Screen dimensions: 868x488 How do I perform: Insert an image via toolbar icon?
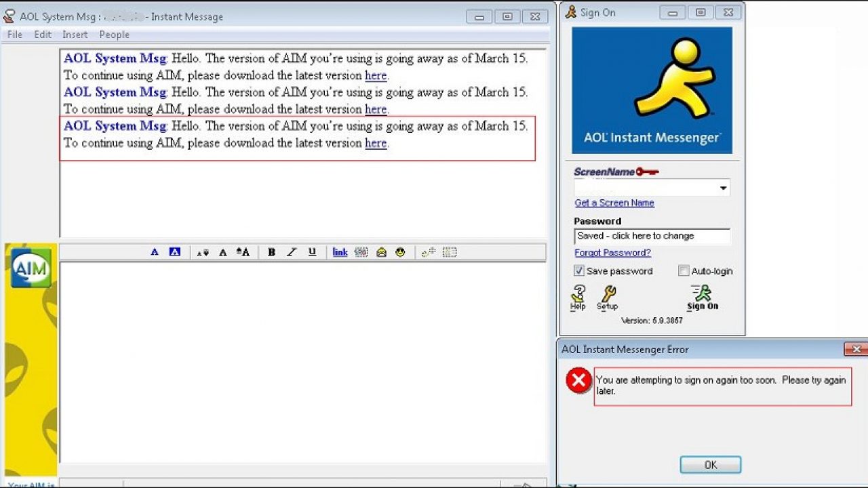361,252
